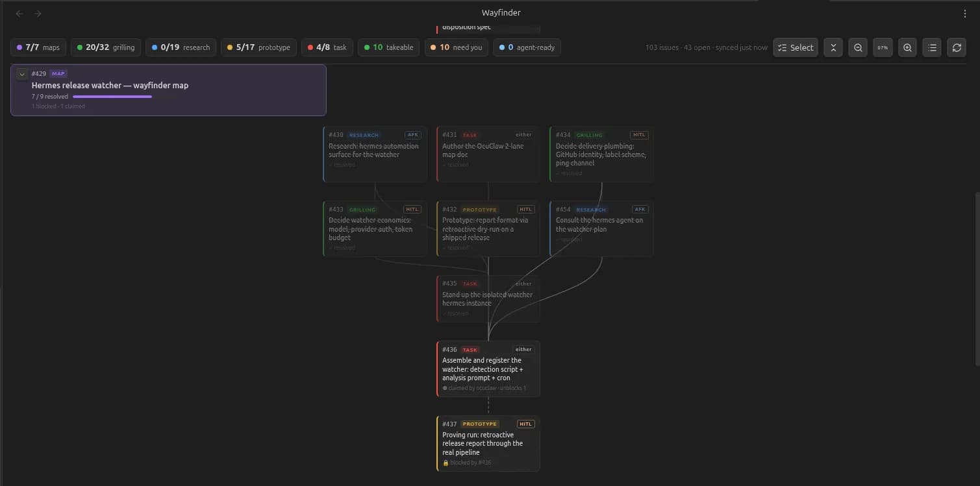This screenshot has height=486, width=980.
Task: Open card #454 Consult the hermes agent
Action: [x=601, y=228]
